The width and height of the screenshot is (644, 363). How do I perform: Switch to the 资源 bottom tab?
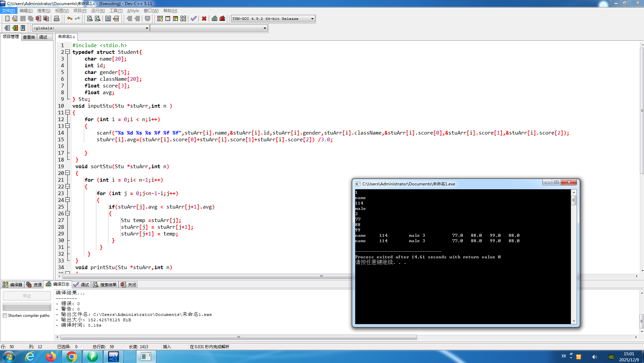[x=34, y=285]
